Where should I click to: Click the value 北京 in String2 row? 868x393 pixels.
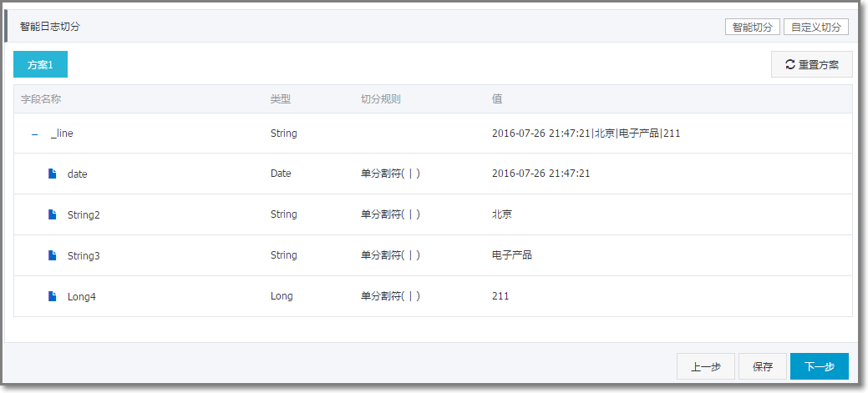[x=502, y=214]
